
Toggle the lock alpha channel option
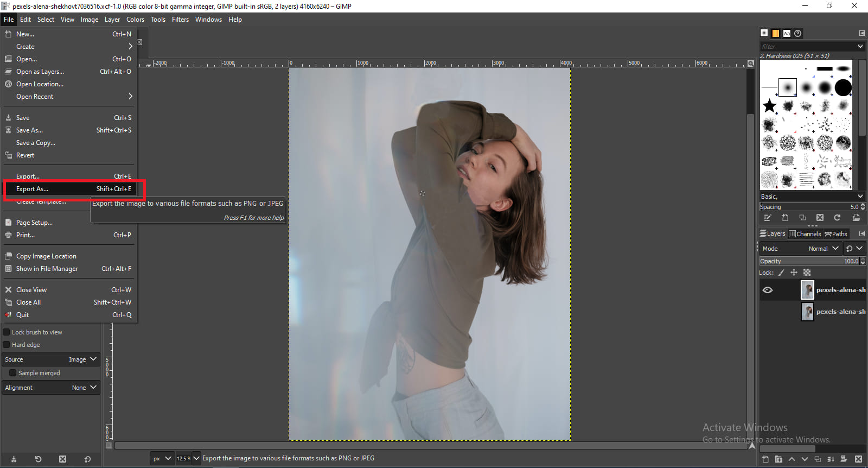(807, 273)
